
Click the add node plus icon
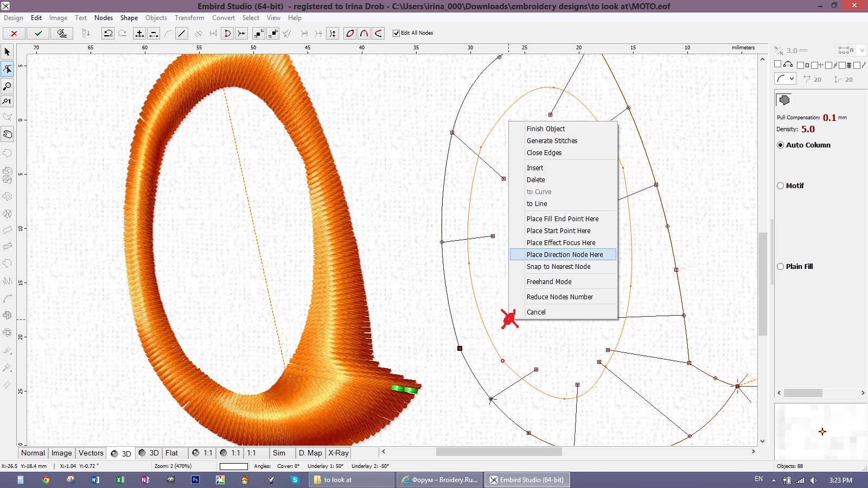point(139,33)
